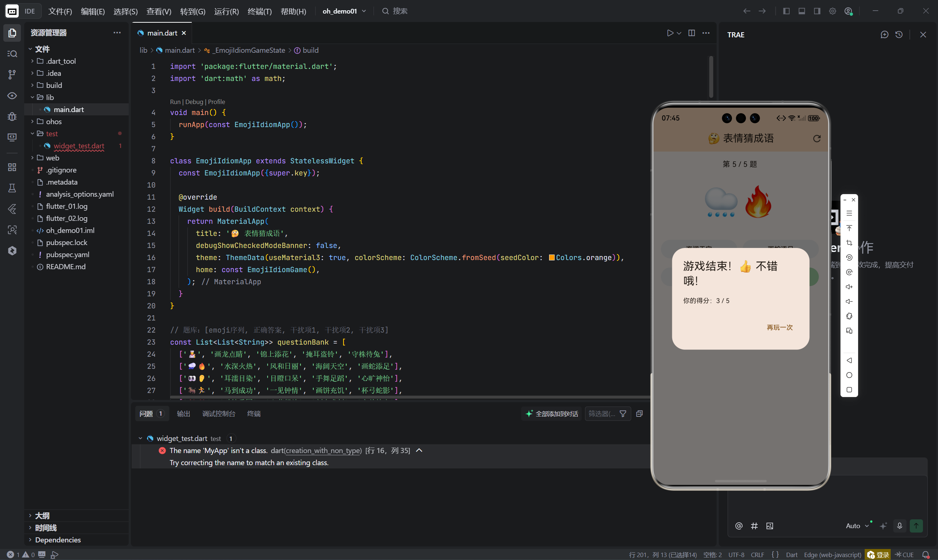Open the oh_demo01 project dropdown

pyautogui.click(x=344, y=11)
